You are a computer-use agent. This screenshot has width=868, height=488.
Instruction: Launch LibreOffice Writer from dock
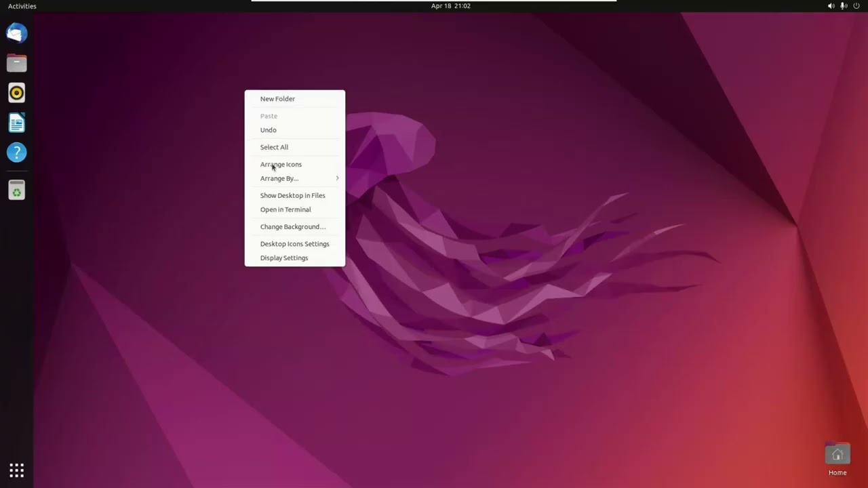(16, 123)
